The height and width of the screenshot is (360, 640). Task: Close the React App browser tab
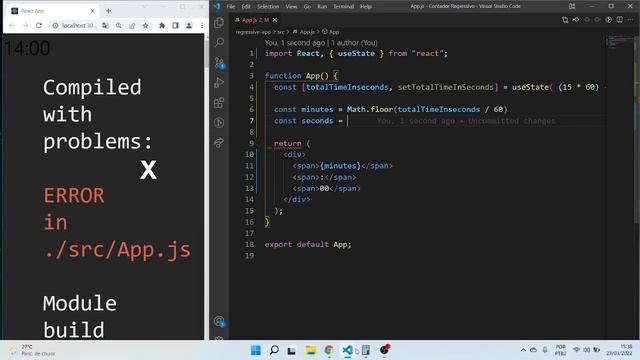[x=92, y=11]
